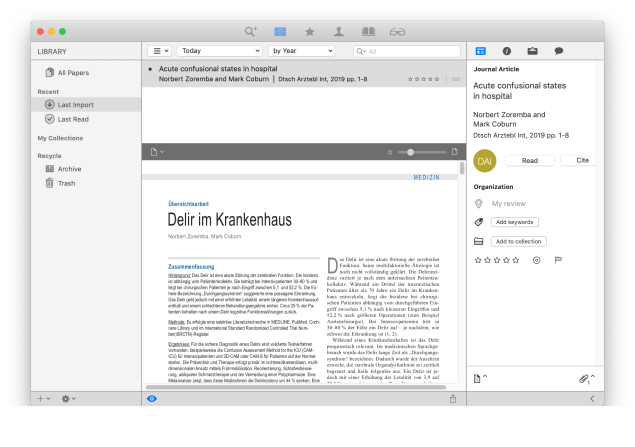
Task: Open the Favorites star in top toolbar
Action: point(309,31)
